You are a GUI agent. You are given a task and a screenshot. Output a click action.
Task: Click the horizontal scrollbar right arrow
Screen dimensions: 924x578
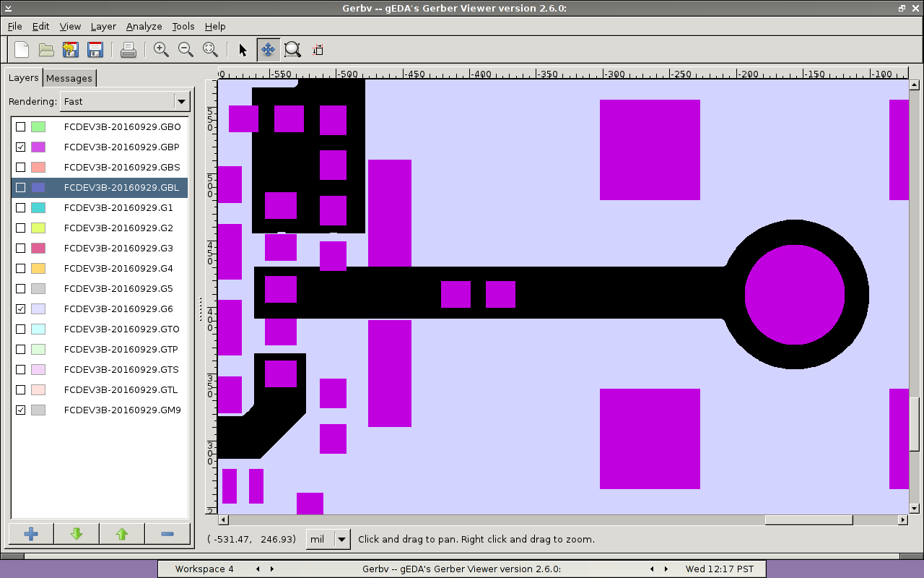pos(902,520)
